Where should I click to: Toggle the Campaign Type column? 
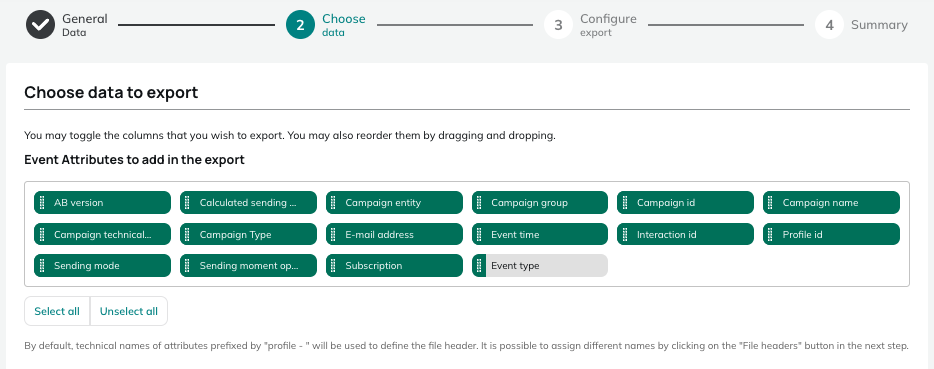coord(248,234)
